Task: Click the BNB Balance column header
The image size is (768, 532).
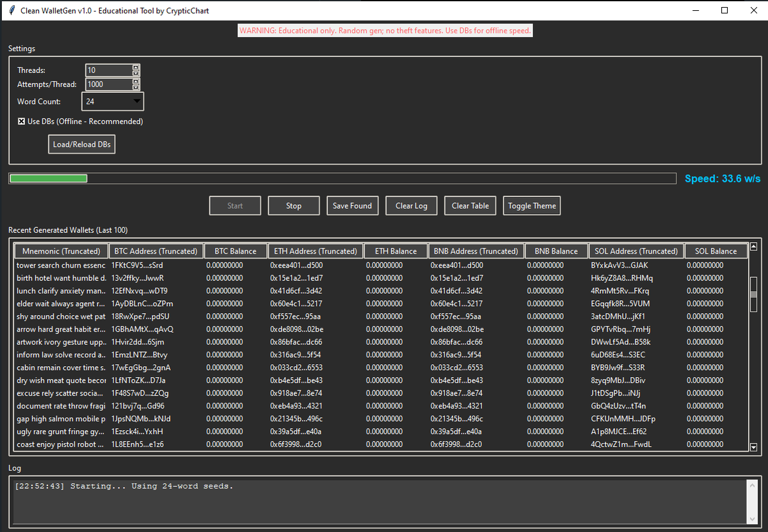Action: coord(556,251)
